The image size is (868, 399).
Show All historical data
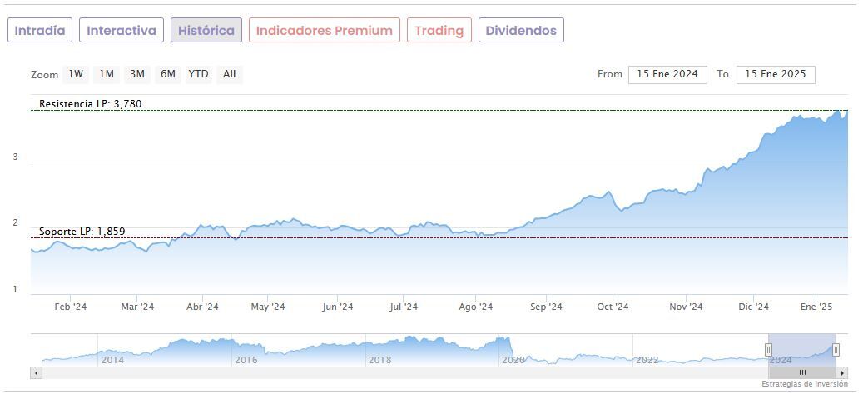(230, 74)
